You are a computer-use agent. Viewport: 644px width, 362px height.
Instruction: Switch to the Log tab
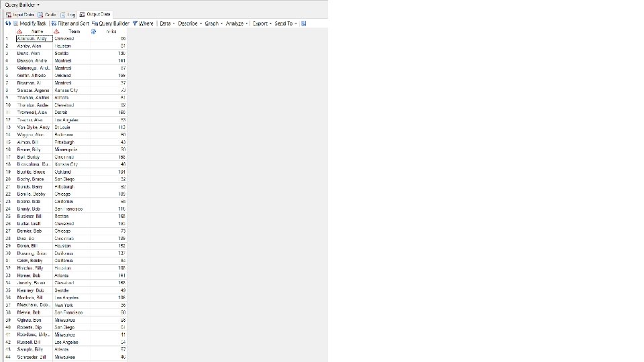pyautogui.click(x=68, y=14)
